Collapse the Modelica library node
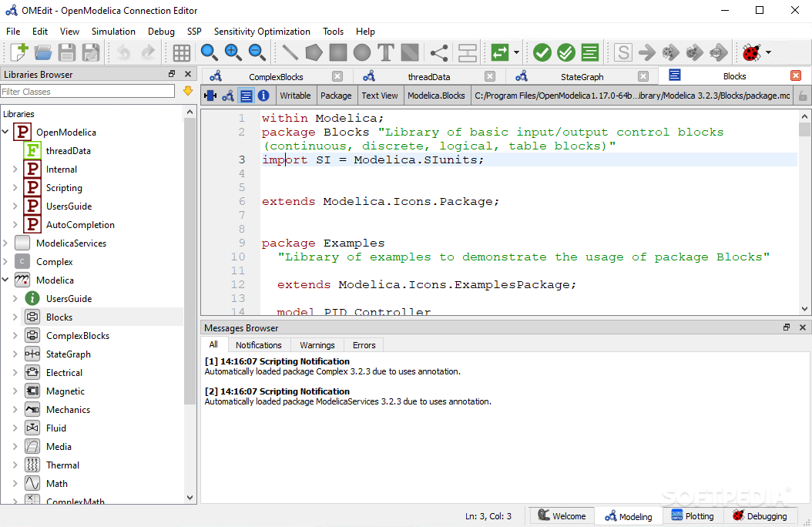Screen dimensions: 812x527 click(x=5, y=280)
